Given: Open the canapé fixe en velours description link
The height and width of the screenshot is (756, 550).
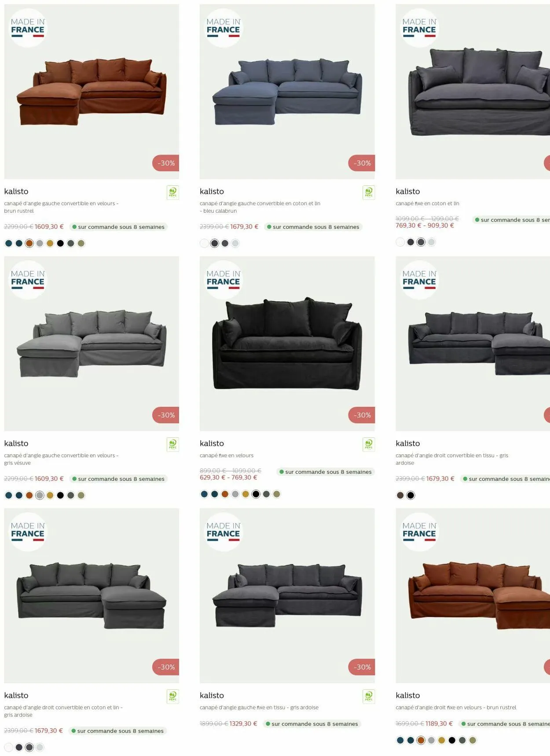Looking at the screenshot, I should 227,455.
